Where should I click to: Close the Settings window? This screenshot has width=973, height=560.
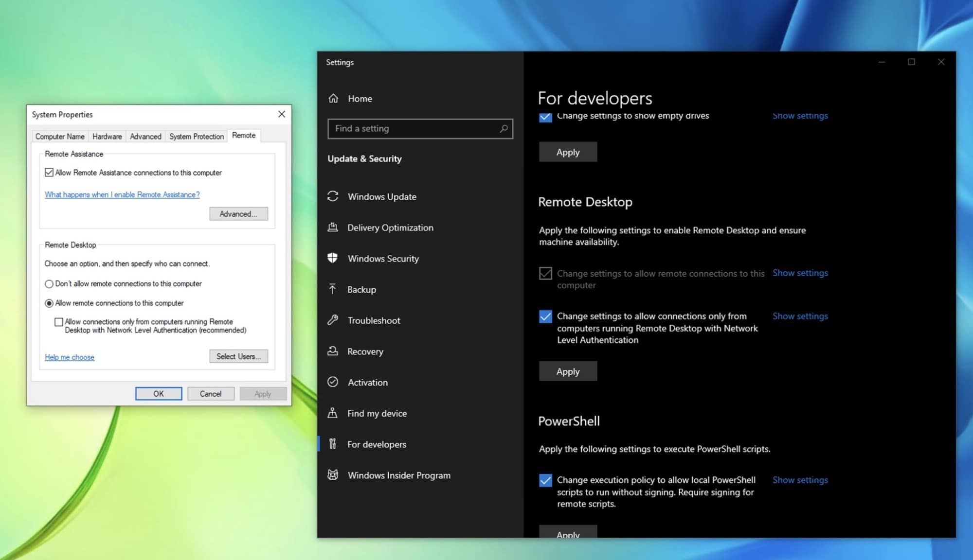(941, 62)
